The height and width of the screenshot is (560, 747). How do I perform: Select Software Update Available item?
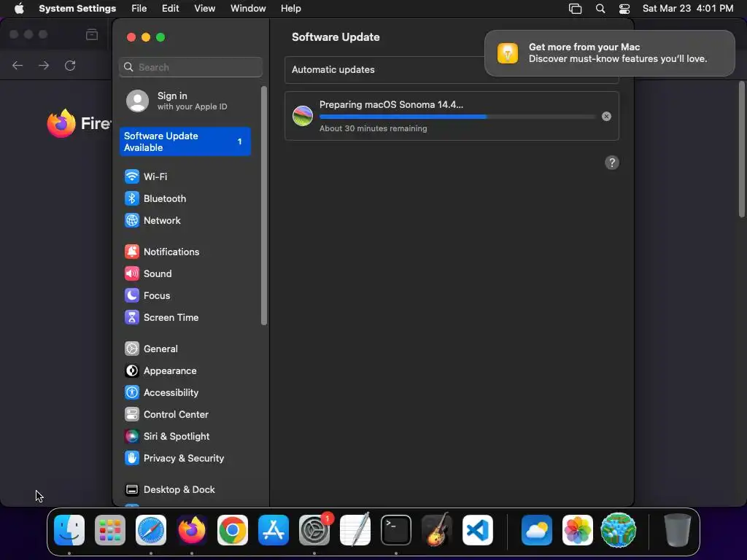pos(185,141)
